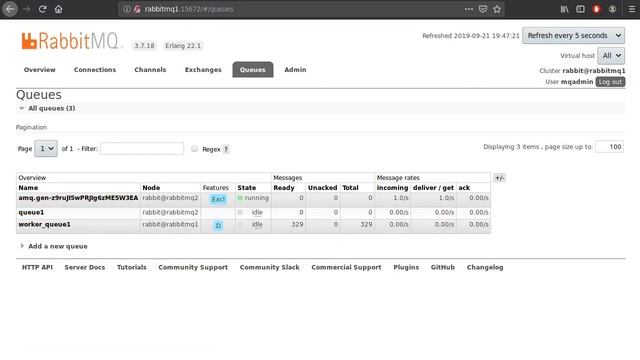Sort table by Name column header
Viewport: 640px width, 360px height.
point(28,188)
